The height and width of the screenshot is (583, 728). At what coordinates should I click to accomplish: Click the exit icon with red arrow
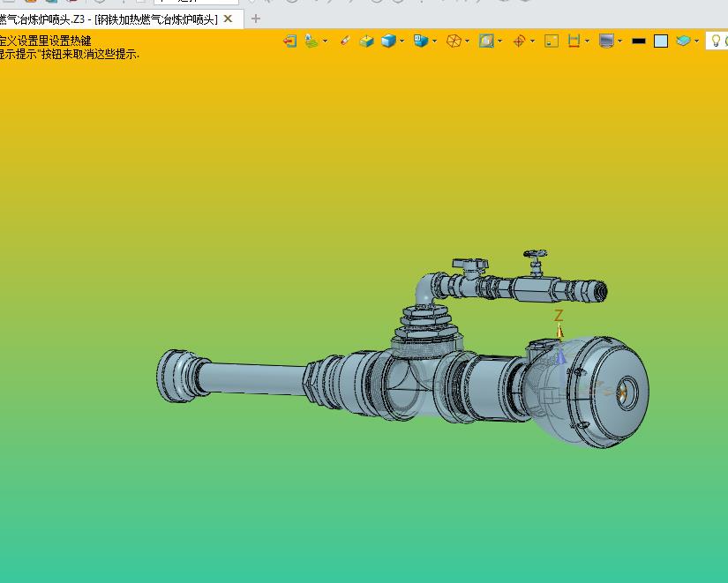click(289, 41)
